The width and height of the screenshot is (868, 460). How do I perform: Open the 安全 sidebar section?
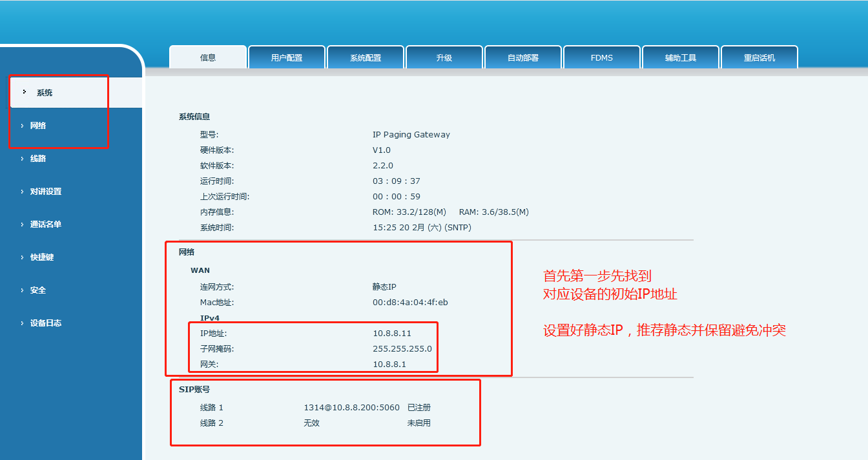coord(38,290)
